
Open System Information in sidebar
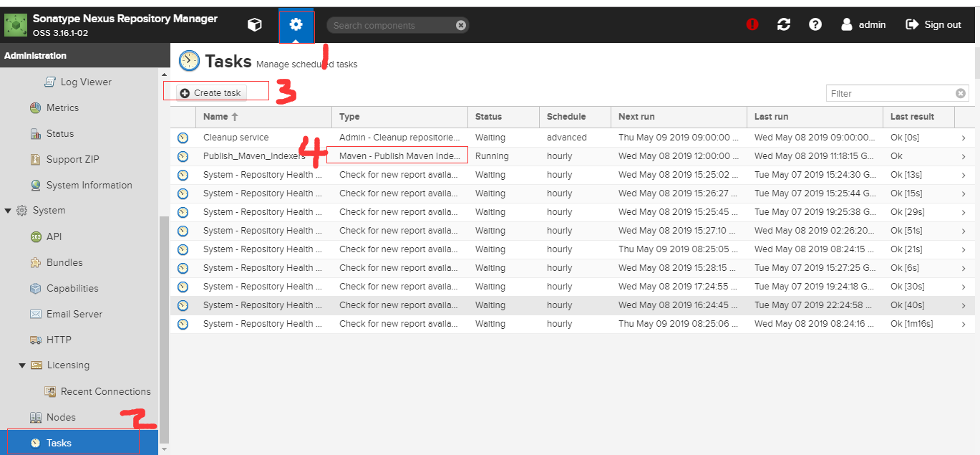tap(89, 185)
